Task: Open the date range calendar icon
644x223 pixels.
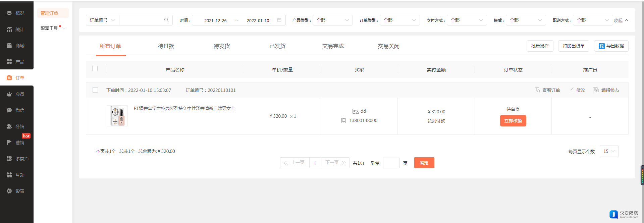Action: tap(279, 20)
